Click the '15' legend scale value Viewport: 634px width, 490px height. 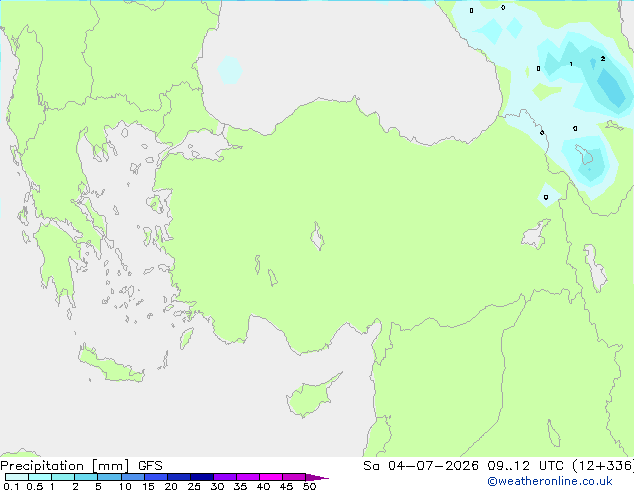(x=148, y=486)
